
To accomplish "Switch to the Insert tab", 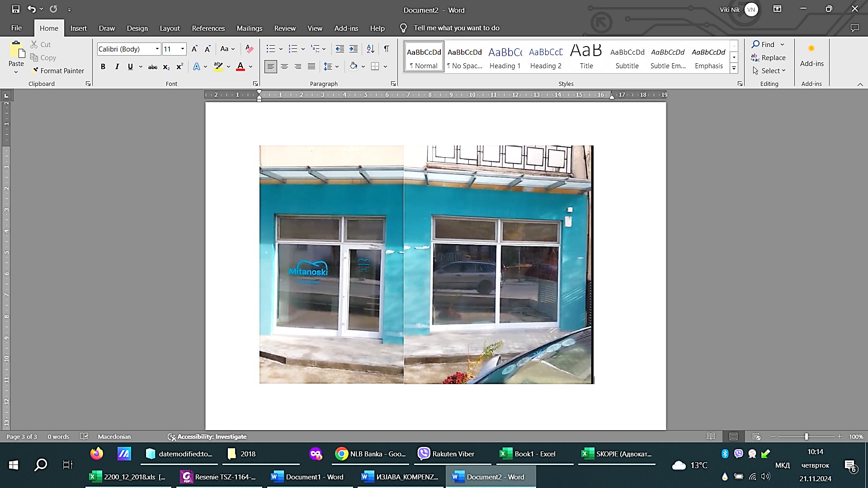I will click(78, 28).
